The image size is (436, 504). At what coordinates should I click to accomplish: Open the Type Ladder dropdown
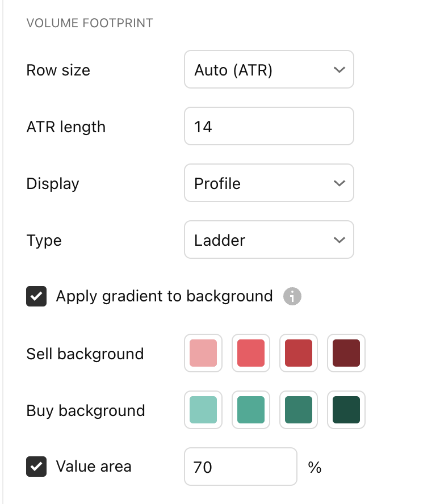[x=269, y=240]
